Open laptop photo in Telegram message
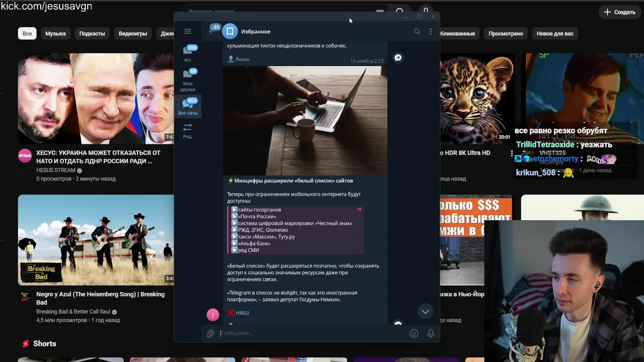 click(x=305, y=121)
